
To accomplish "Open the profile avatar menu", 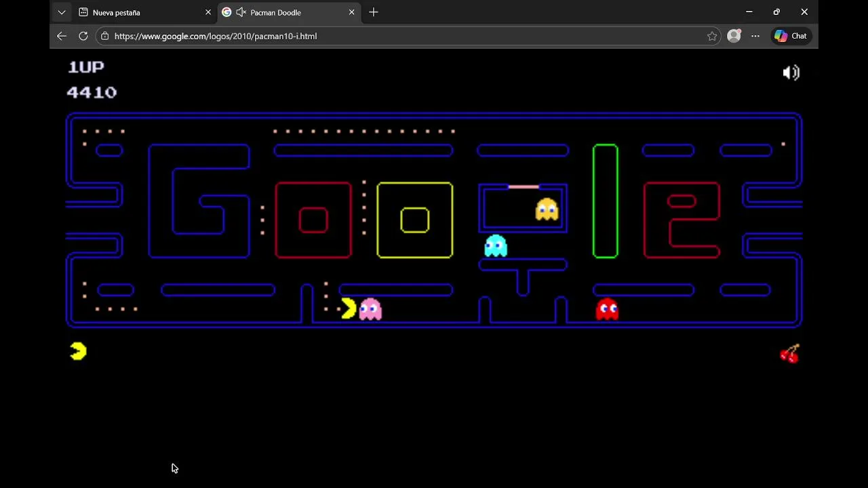I will [x=734, y=36].
